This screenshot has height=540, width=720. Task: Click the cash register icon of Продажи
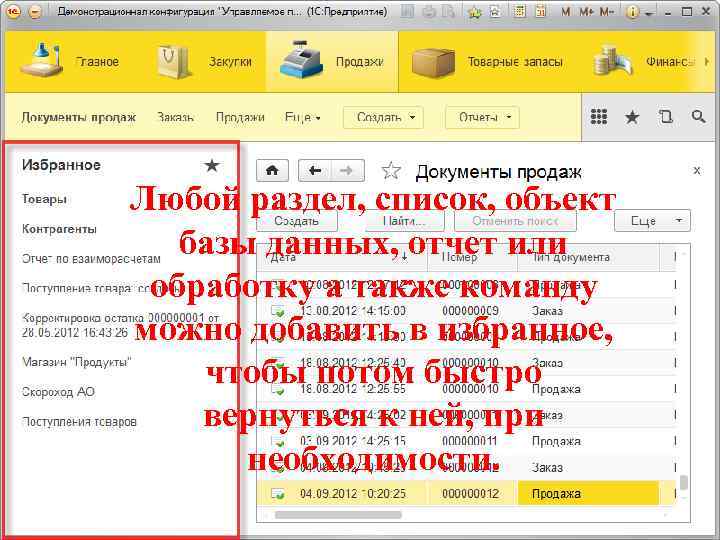[301, 60]
